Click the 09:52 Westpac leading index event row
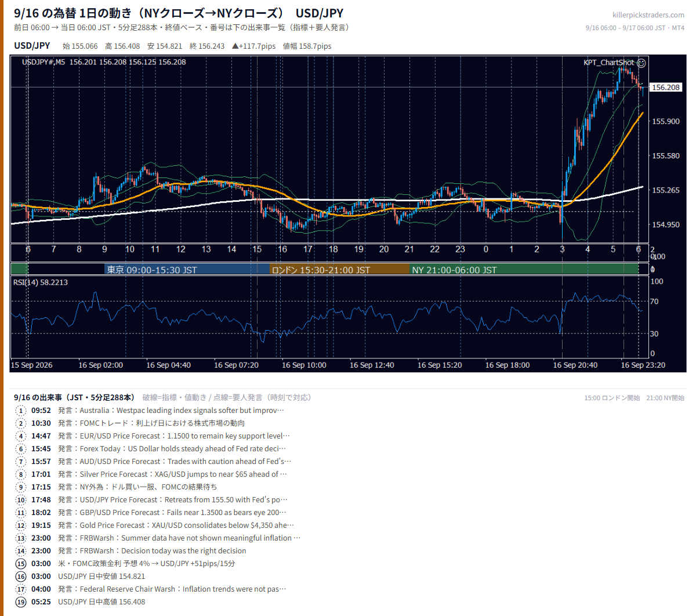 pyautogui.click(x=158, y=411)
